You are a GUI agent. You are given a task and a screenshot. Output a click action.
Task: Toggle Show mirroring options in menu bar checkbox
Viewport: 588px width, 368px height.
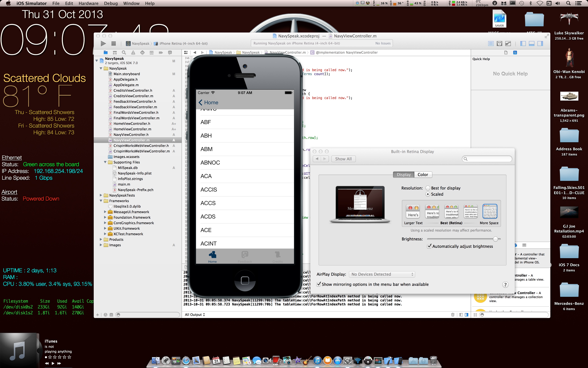(x=318, y=284)
